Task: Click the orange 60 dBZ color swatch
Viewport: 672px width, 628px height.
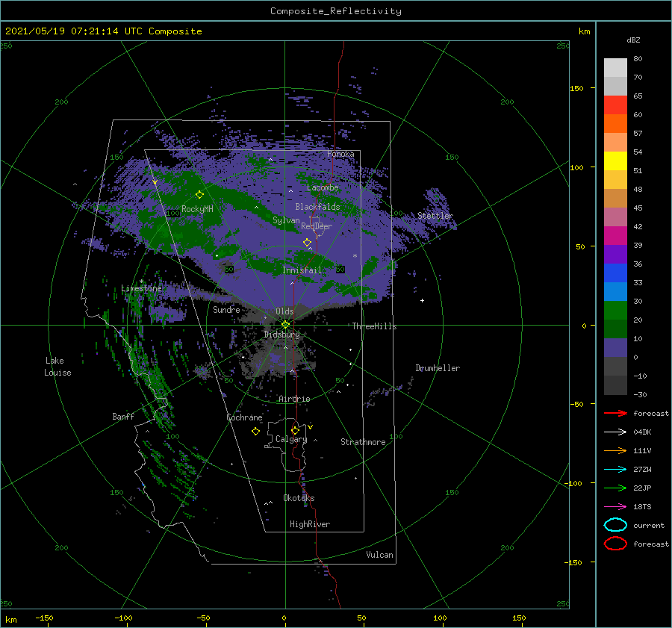Action: point(615,123)
